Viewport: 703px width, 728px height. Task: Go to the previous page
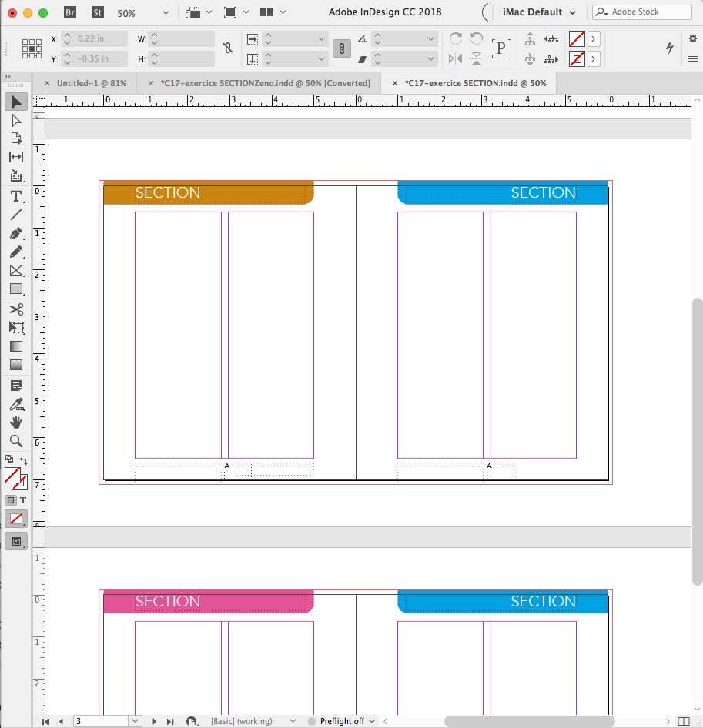(x=62, y=721)
